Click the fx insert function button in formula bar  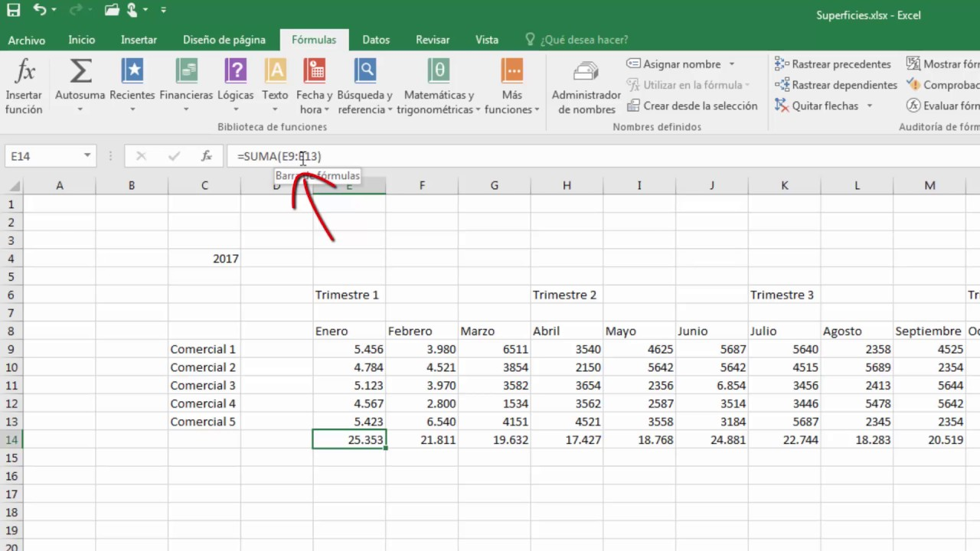click(206, 156)
